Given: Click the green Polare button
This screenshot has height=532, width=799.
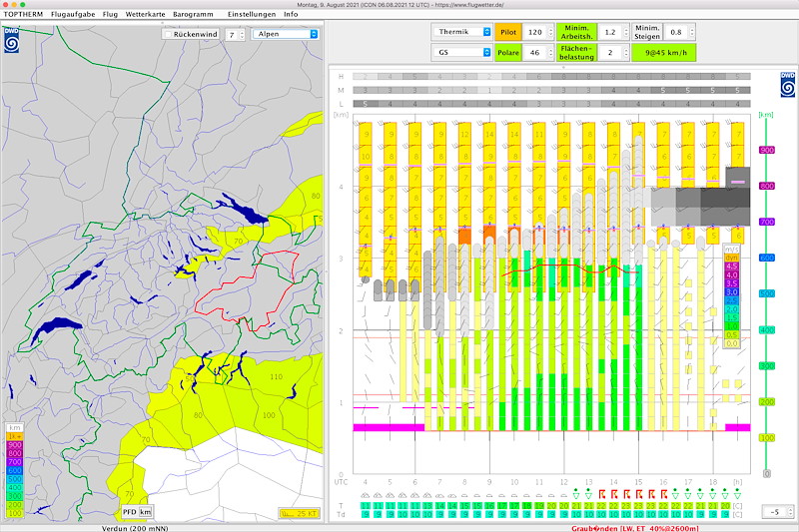Looking at the screenshot, I should [508, 53].
